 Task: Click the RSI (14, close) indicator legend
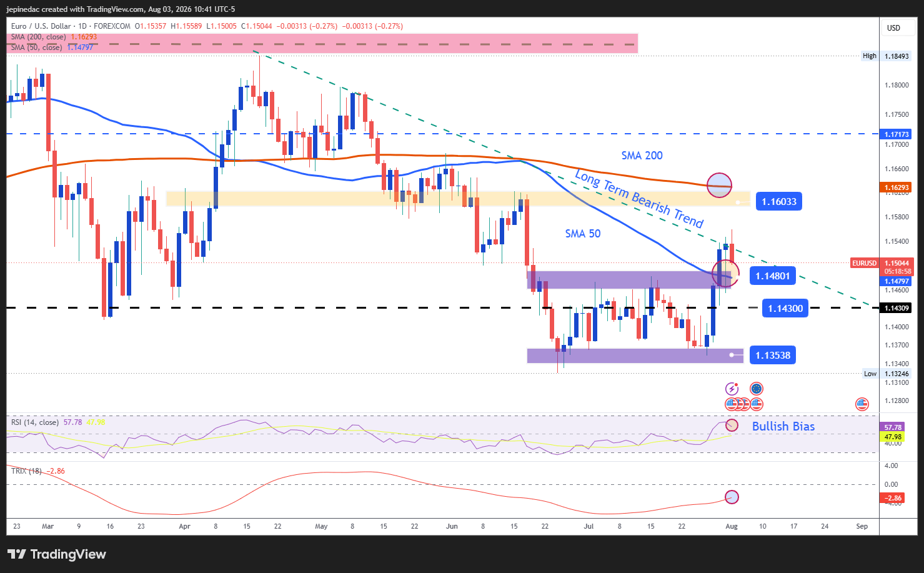(35, 422)
